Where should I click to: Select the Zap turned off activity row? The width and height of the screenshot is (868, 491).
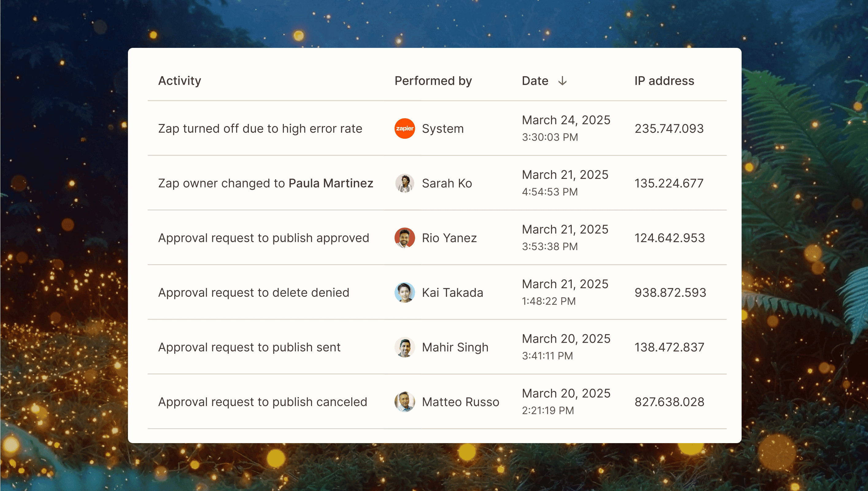coord(260,129)
